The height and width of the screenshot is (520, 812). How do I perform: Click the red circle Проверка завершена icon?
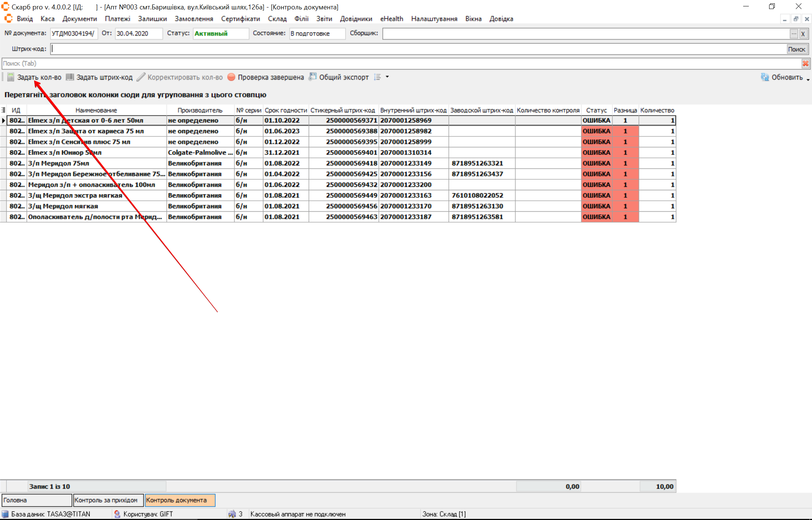(231, 77)
